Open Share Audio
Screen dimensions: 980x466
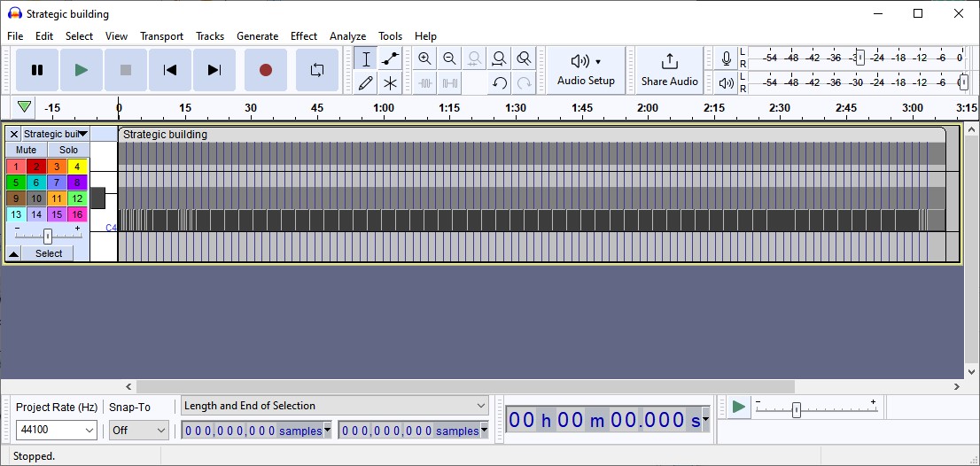click(x=669, y=70)
